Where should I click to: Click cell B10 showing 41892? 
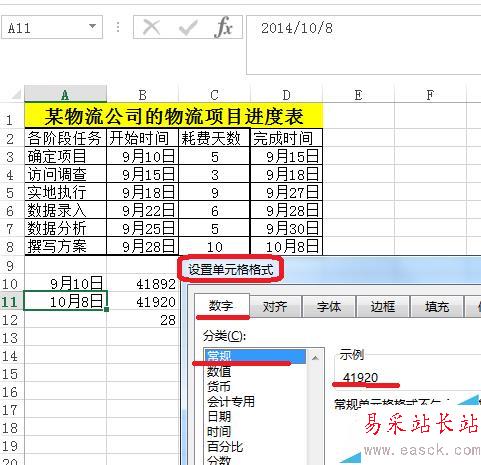pyautogui.click(x=142, y=283)
